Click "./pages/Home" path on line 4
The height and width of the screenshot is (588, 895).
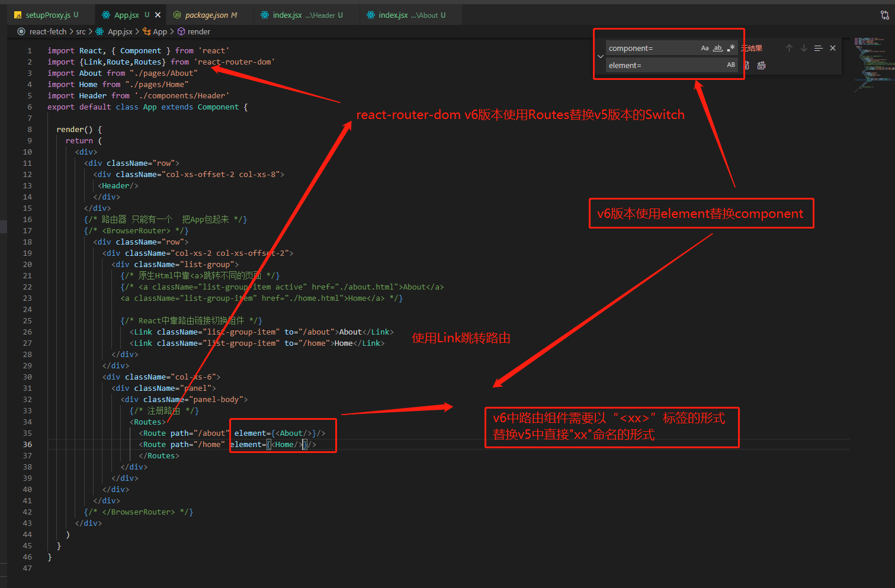tap(156, 84)
